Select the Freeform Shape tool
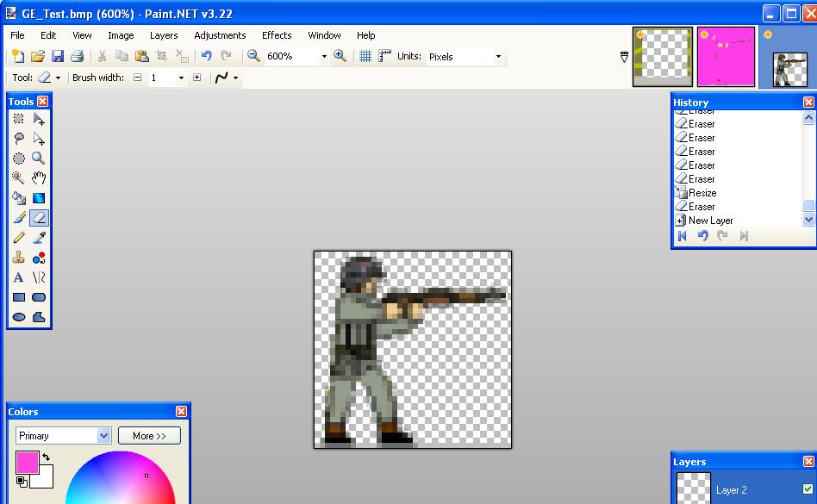817x504 pixels. [39, 317]
